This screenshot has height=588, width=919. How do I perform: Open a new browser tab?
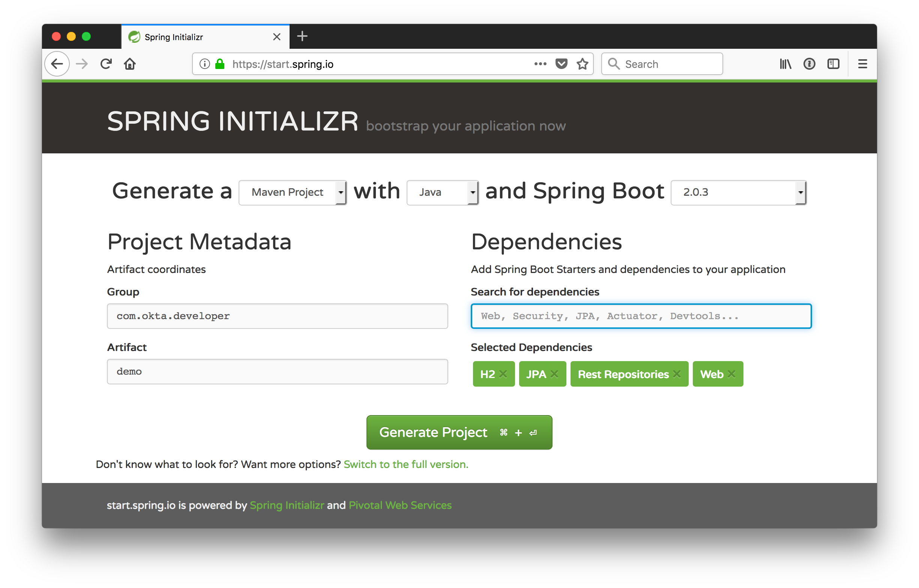click(x=302, y=36)
